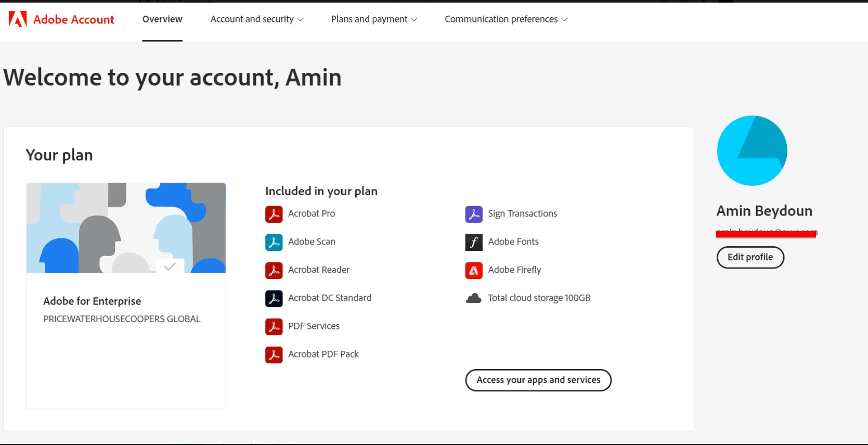Click the Adobe logo icon
The height and width of the screenshot is (445, 868).
(x=18, y=19)
